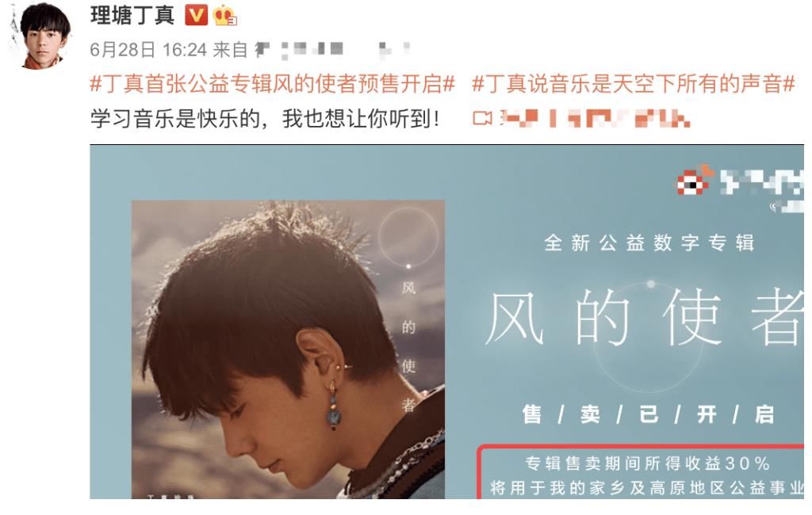Click the 售/卖/已/开/启 banner text
The height and width of the screenshot is (515, 812).
pos(649,414)
